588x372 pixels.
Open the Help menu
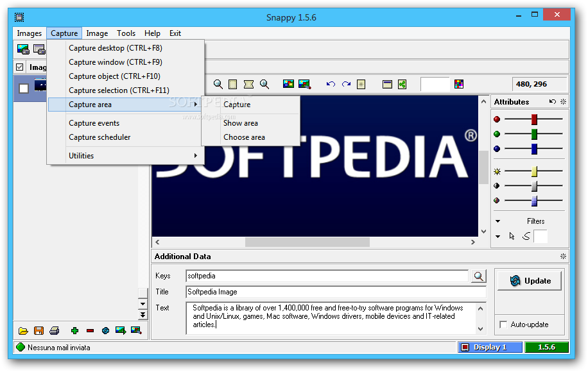click(152, 33)
